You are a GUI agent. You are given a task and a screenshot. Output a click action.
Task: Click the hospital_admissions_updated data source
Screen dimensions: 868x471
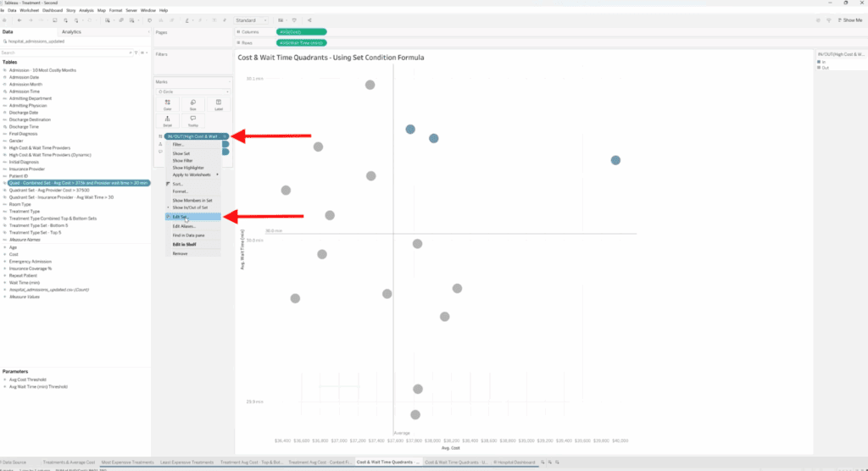36,42
